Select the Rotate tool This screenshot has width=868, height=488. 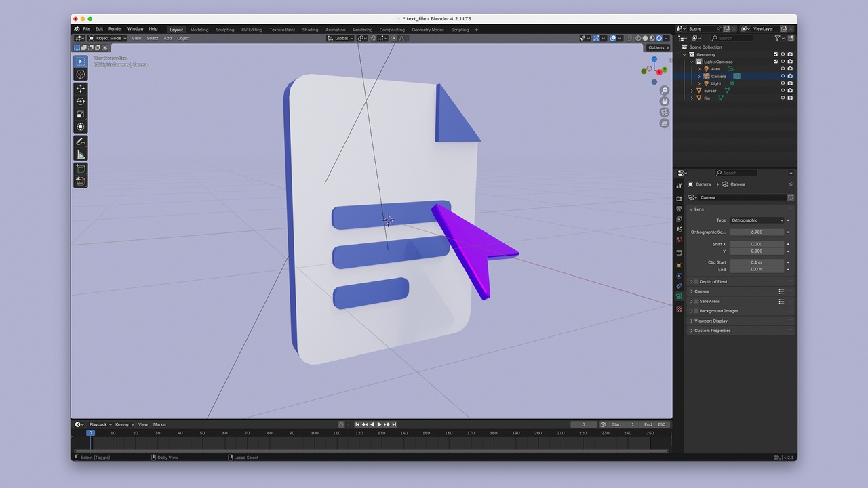pos(81,102)
